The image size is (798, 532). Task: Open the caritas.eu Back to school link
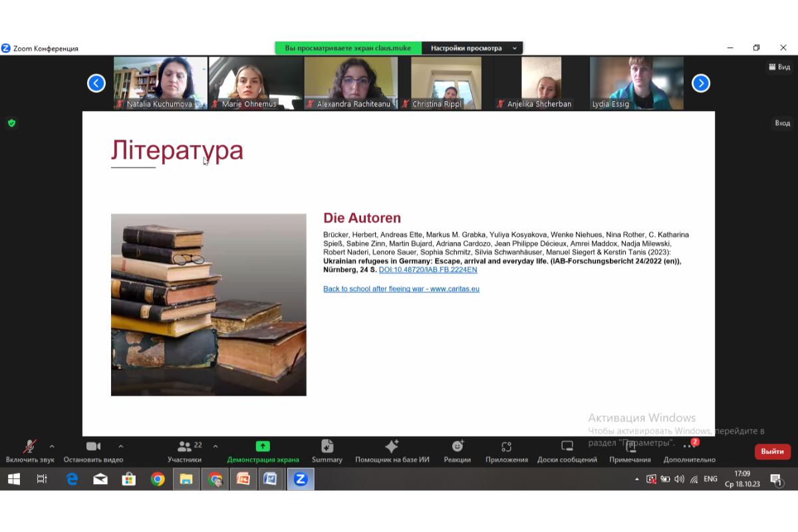[x=401, y=289]
